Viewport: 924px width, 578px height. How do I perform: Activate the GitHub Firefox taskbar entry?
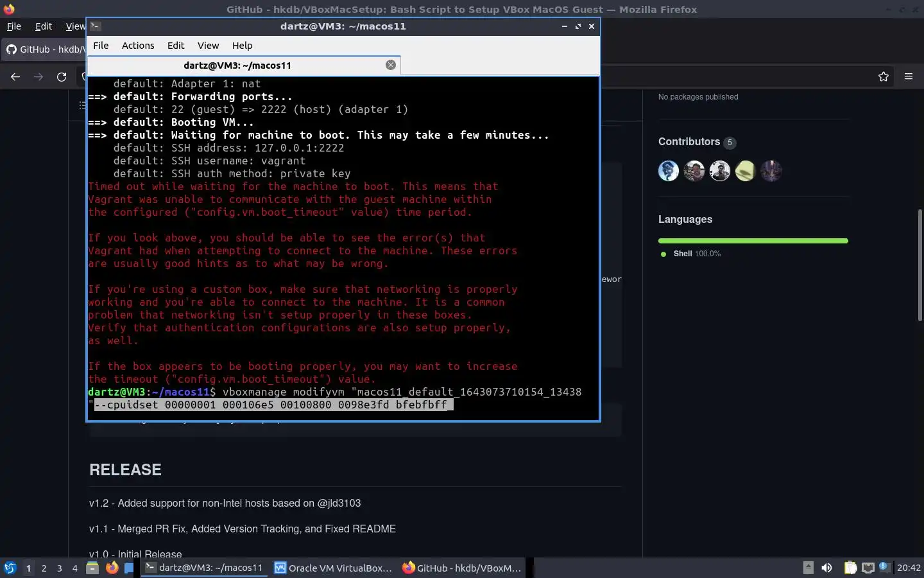pyautogui.click(x=462, y=568)
